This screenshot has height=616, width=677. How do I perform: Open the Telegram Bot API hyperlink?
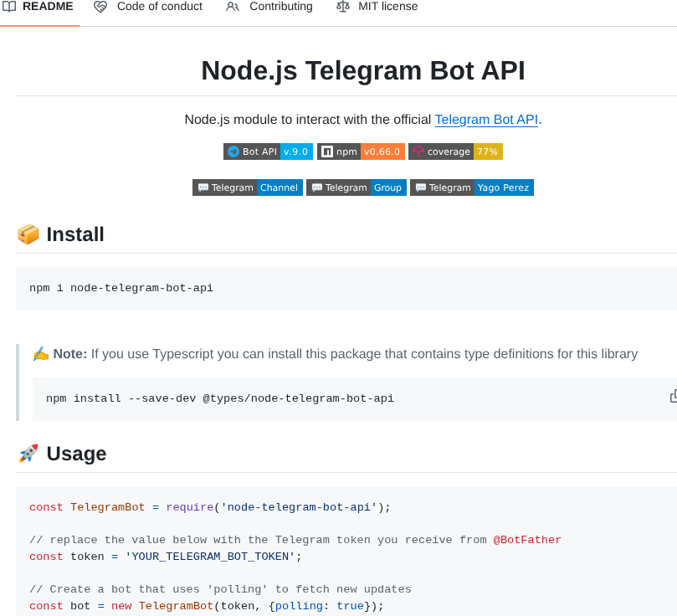click(486, 120)
